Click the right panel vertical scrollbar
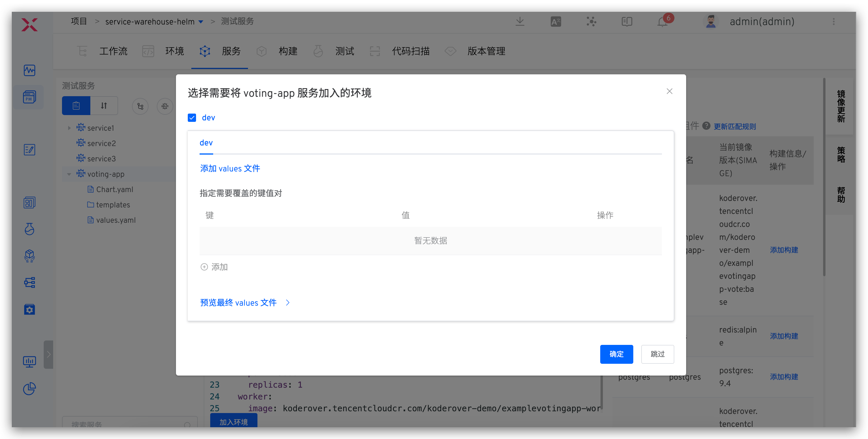 tap(824, 177)
